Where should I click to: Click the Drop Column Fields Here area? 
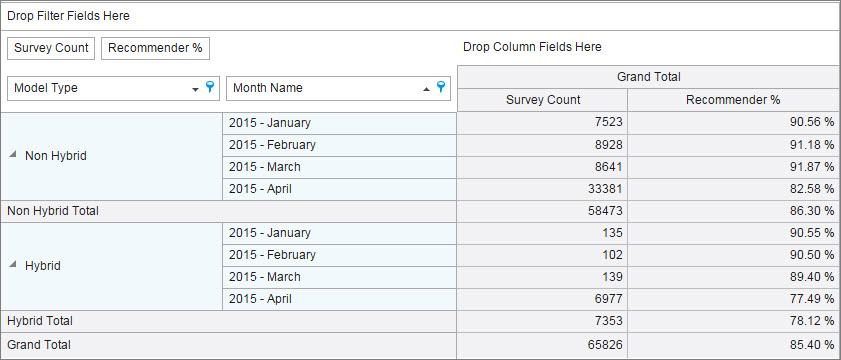coord(532,47)
